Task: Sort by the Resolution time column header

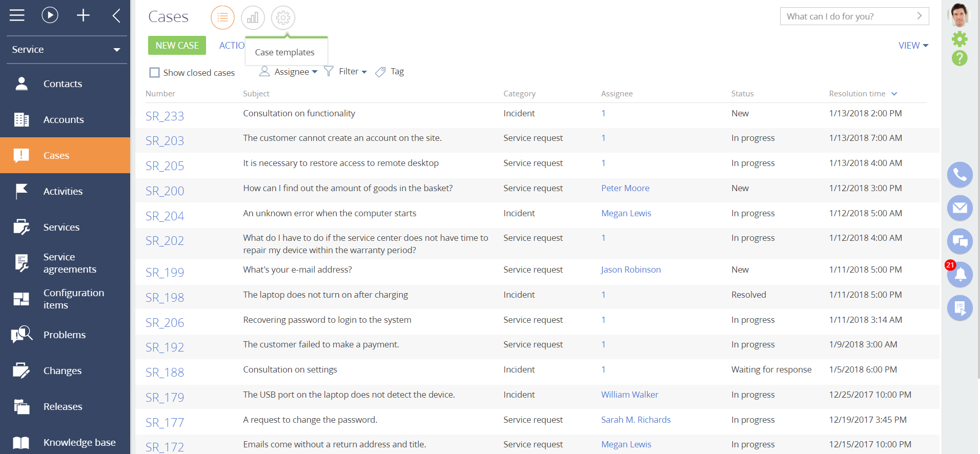Action: point(857,94)
